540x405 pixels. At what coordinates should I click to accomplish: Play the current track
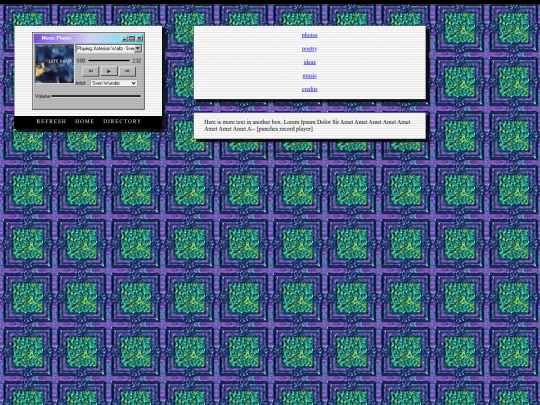pos(109,71)
